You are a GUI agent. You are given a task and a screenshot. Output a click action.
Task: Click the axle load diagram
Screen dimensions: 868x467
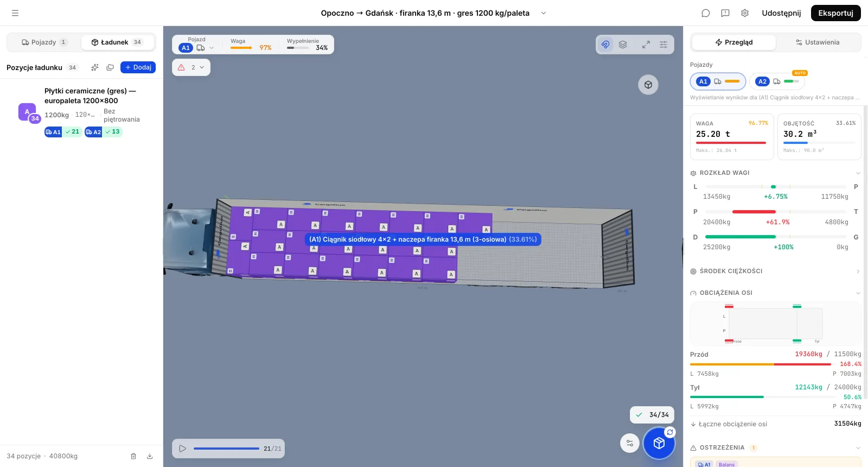tap(775, 324)
